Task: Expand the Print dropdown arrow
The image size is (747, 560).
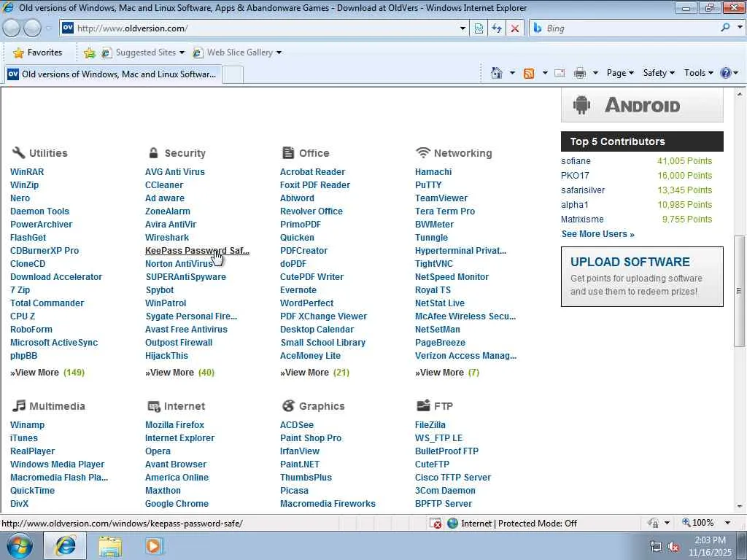Action: (595, 73)
